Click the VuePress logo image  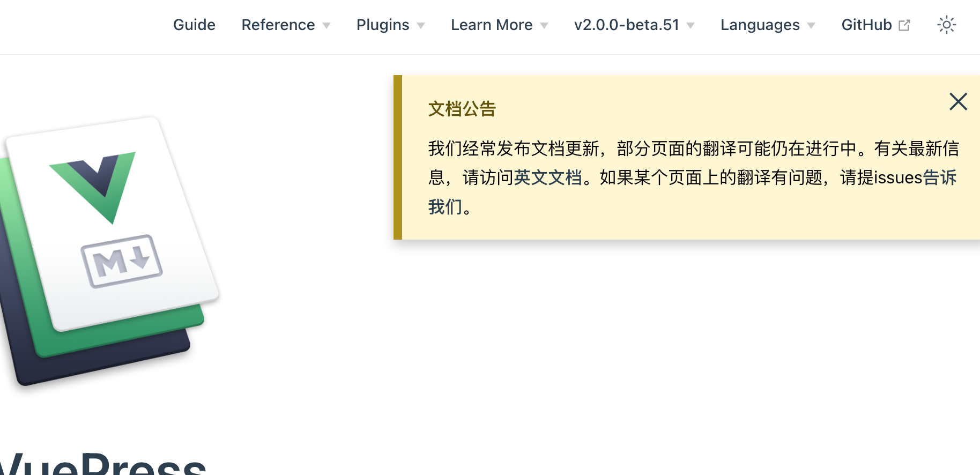(x=109, y=252)
